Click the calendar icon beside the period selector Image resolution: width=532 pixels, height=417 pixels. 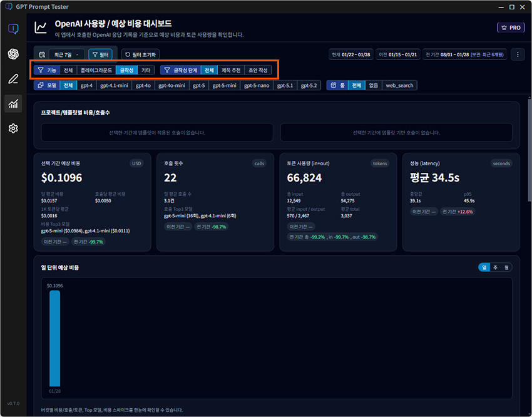42,55
